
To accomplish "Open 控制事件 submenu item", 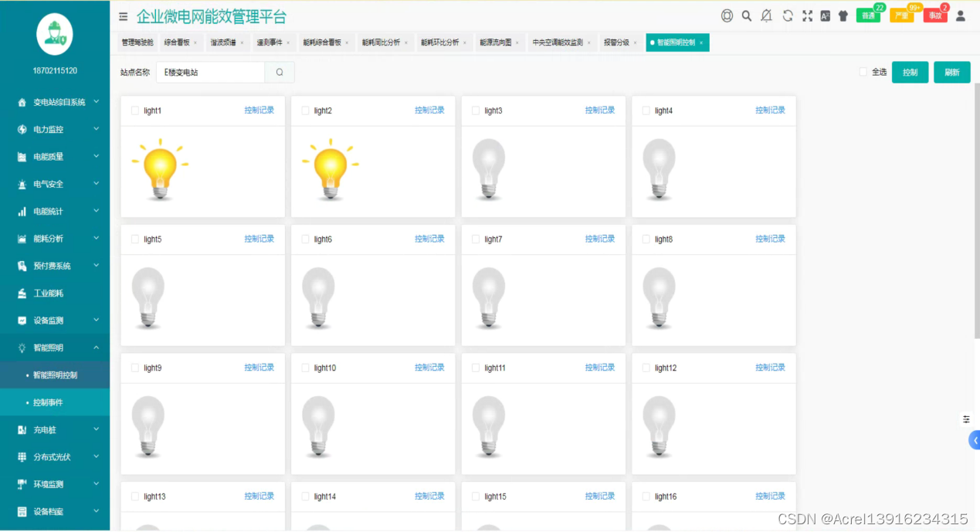I will point(55,403).
